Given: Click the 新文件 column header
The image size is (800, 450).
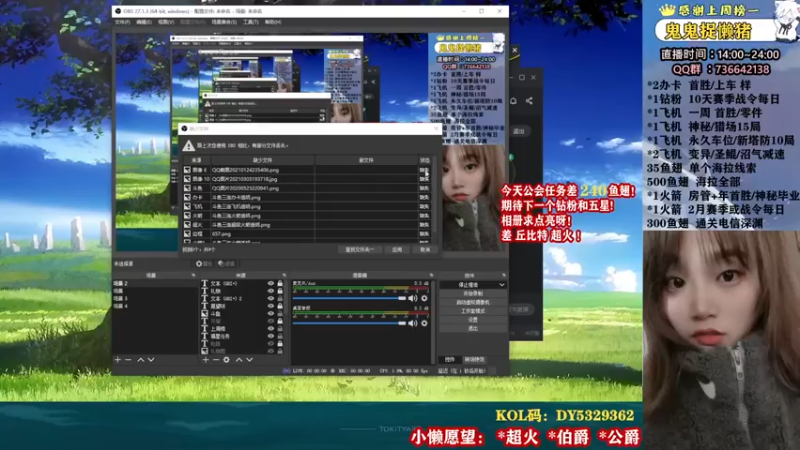Looking at the screenshot, I should (x=366, y=160).
